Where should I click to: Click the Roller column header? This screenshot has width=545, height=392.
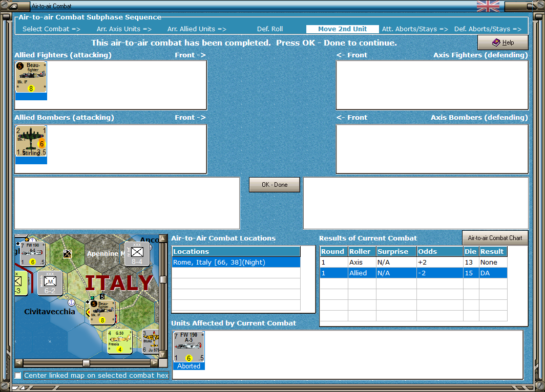[362, 251]
